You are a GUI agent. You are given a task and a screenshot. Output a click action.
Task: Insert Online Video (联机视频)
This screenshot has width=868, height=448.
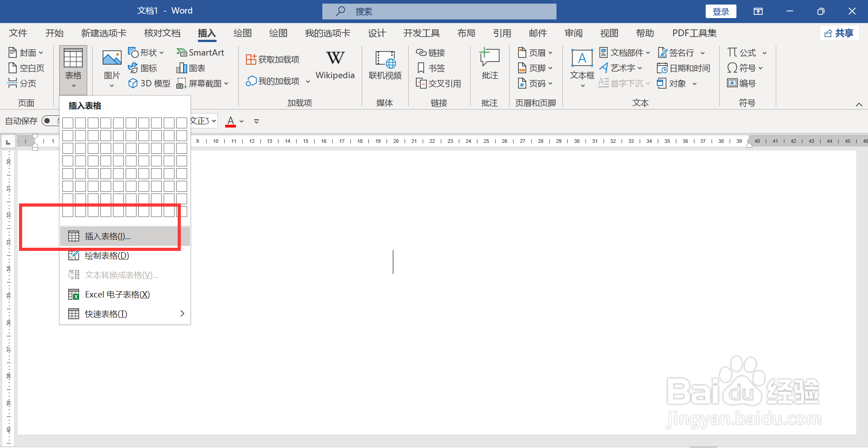click(385, 65)
